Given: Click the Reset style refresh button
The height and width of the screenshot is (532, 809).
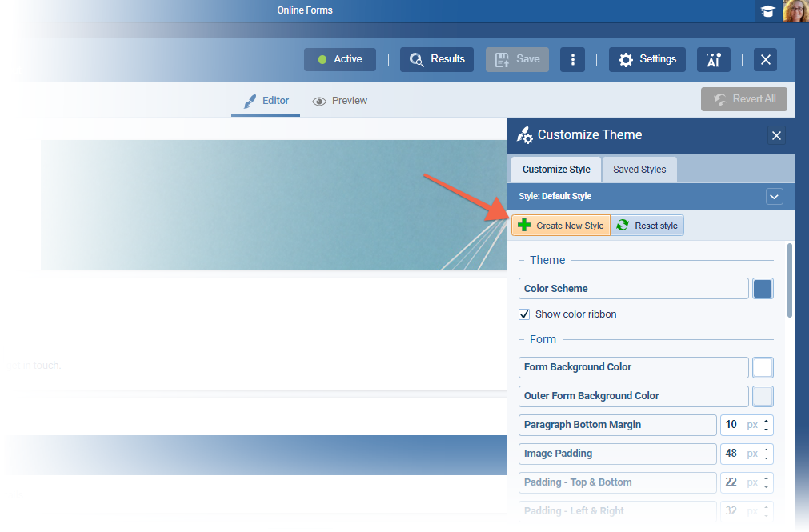Looking at the screenshot, I should (x=647, y=226).
